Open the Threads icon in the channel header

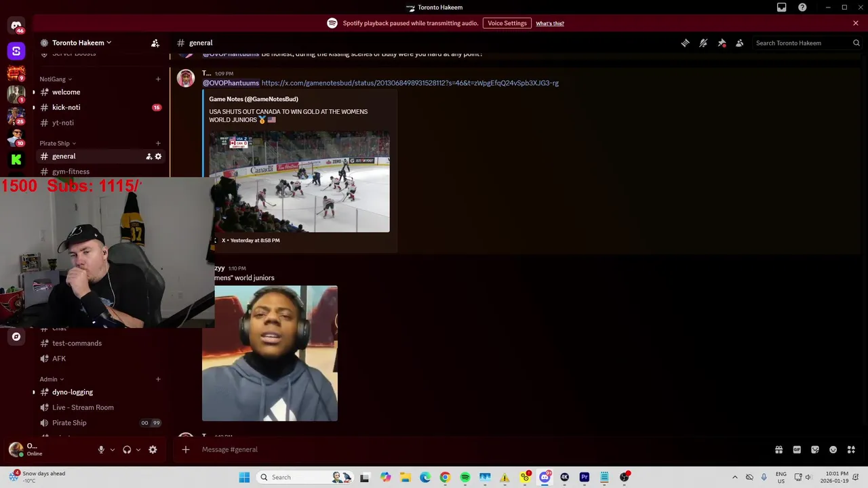coord(686,43)
